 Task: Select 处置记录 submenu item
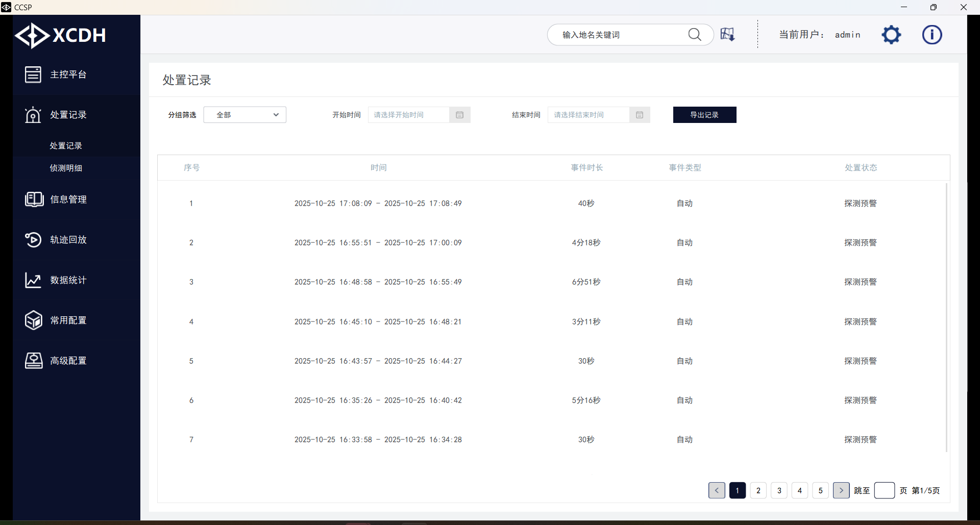click(x=66, y=146)
